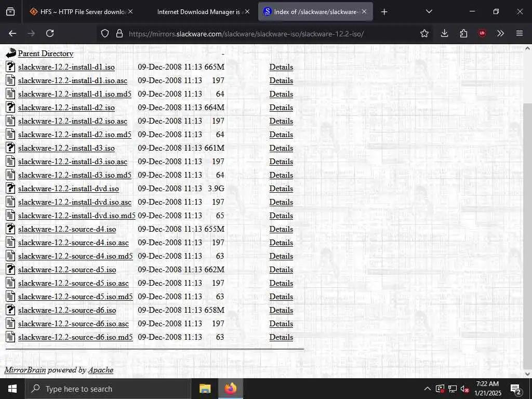Open the tracking protection shield icon
The width and height of the screenshot is (532, 399).
(x=105, y=33)
